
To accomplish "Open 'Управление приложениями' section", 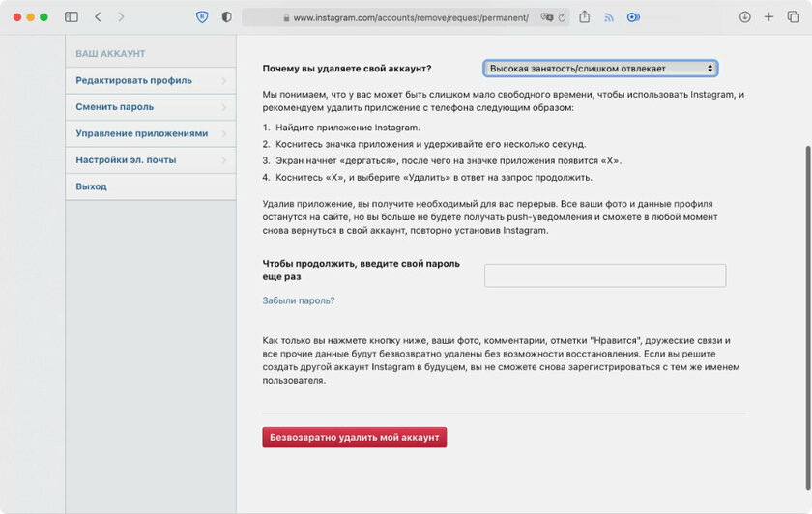I will tap(142, 133).
